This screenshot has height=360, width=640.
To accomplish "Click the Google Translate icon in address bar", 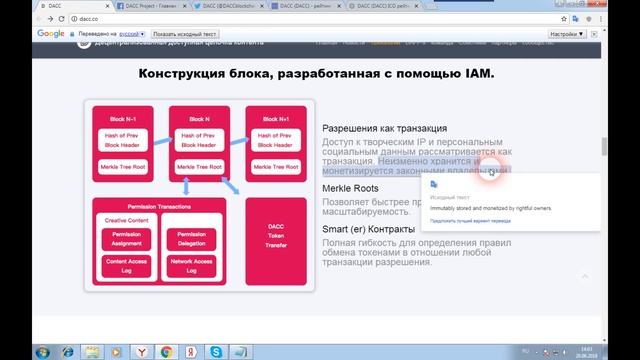I will click(x=576, y=19).
